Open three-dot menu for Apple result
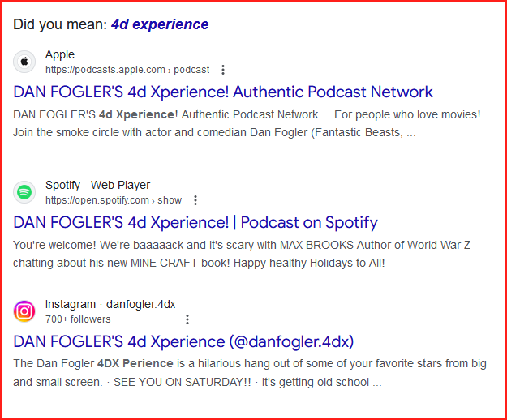The width and height of the screenshot is (507, 420). pyautogui.click(x=223, y=70)
